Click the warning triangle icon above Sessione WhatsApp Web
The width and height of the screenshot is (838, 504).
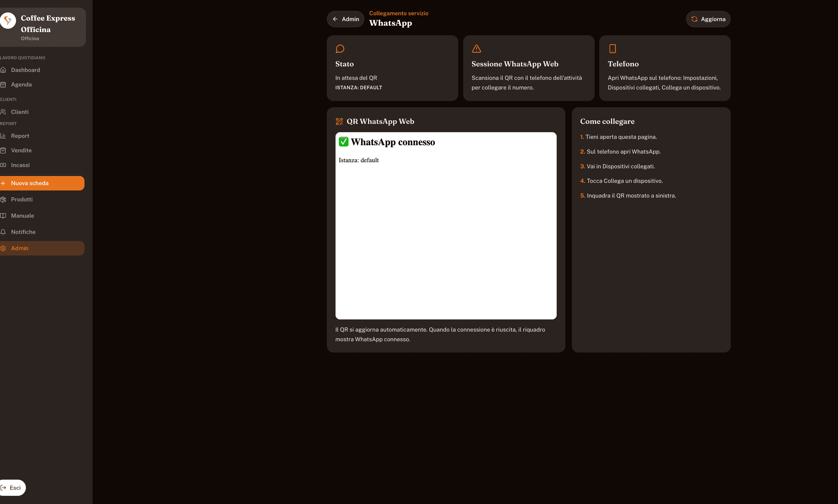click(x=476, y=49)
